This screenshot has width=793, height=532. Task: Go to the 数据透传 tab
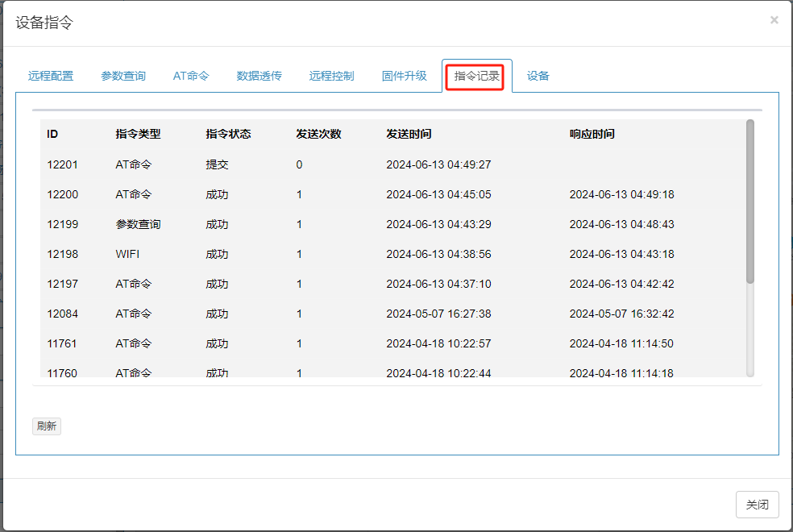[259, 76]
